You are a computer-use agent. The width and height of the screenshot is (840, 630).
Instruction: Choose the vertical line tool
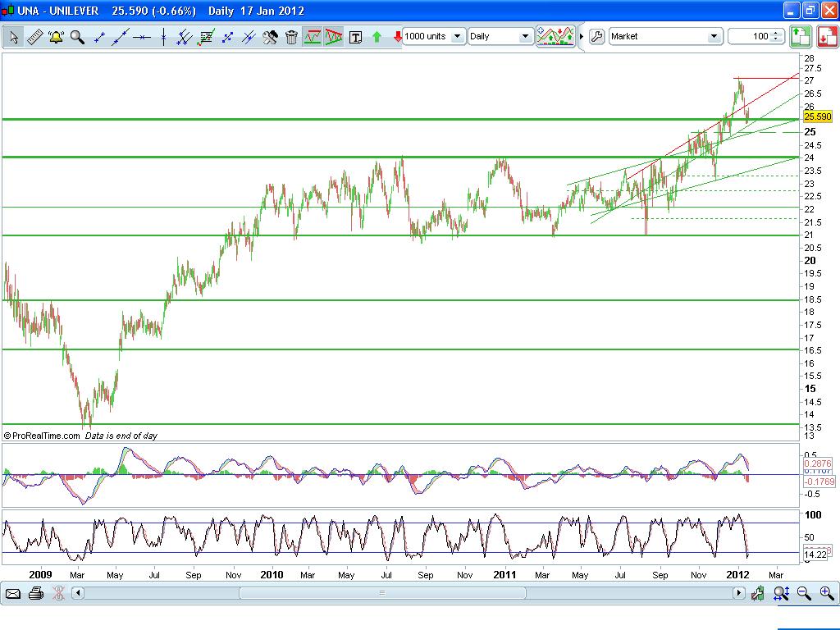pyautogui.click(x=163, y=37)
